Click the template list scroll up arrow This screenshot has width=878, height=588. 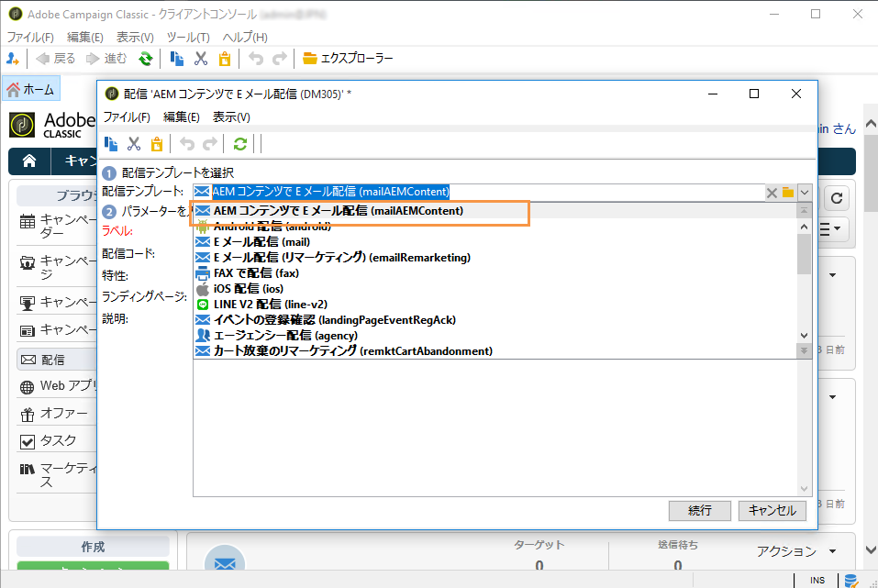[804, 227]
